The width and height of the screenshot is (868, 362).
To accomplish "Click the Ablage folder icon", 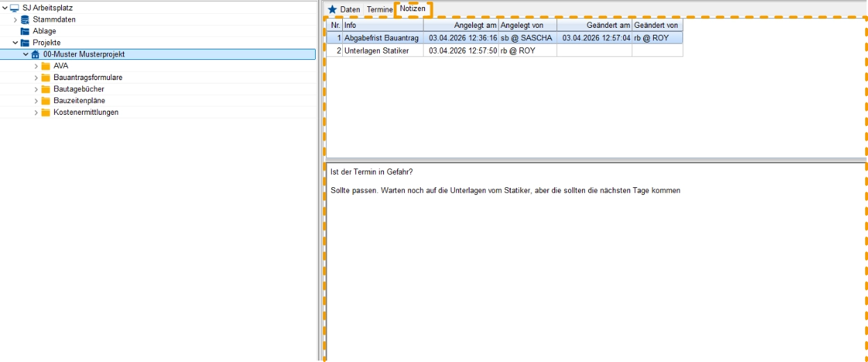I will point(25,31).
